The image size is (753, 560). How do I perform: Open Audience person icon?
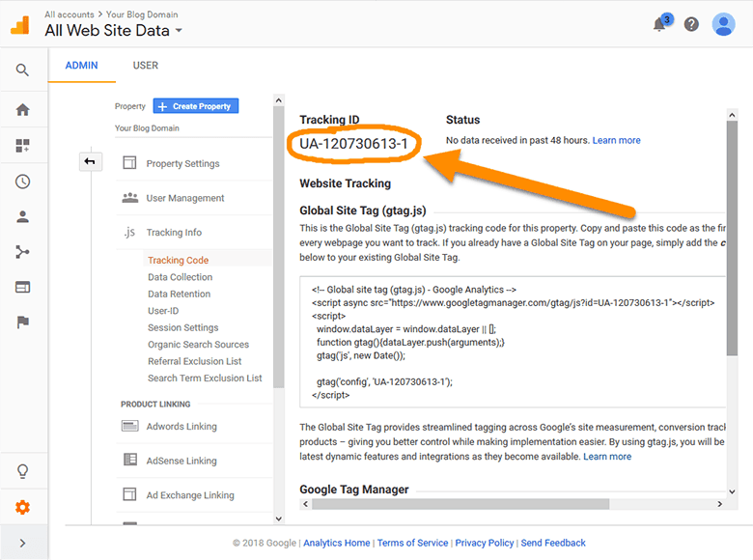[x=22, y=216]
